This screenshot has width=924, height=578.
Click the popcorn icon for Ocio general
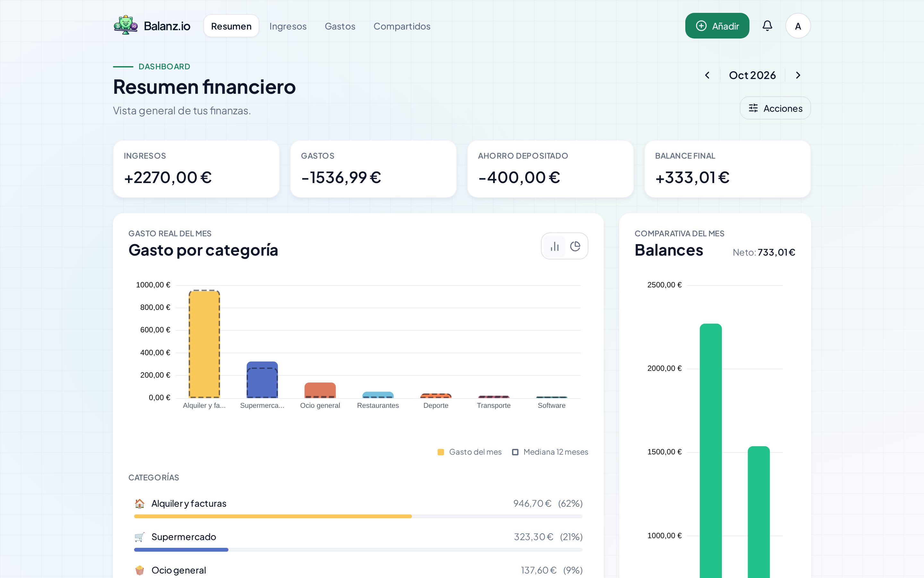pyautogui.click(x=140, y=570)
